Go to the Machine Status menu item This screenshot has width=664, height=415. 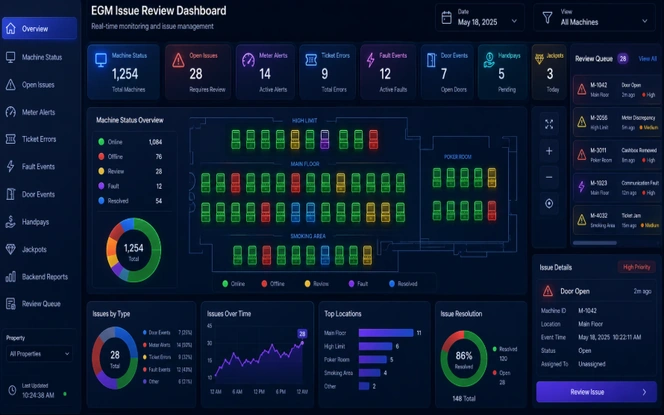(x=39, y=57)
